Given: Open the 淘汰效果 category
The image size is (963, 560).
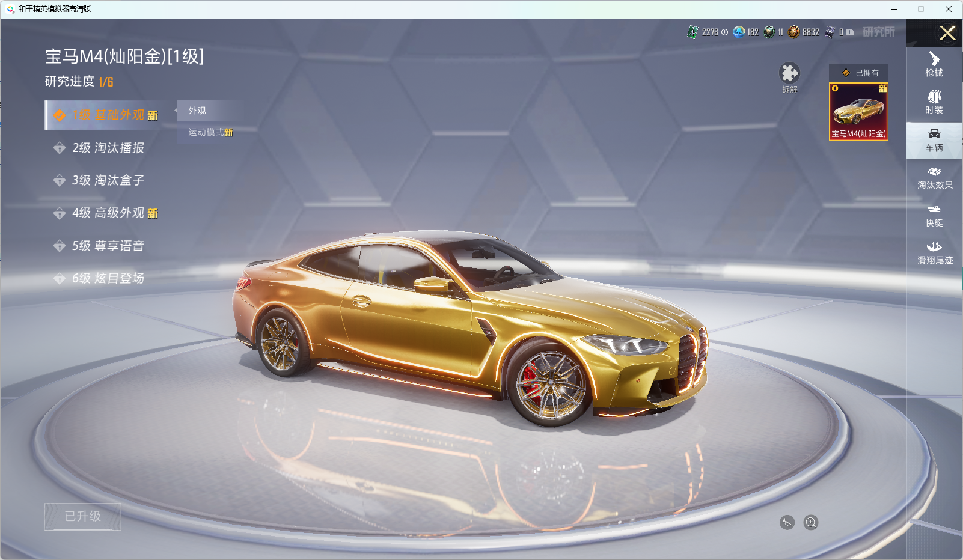Looking at the screenshot, I should (x=934, y=178).
